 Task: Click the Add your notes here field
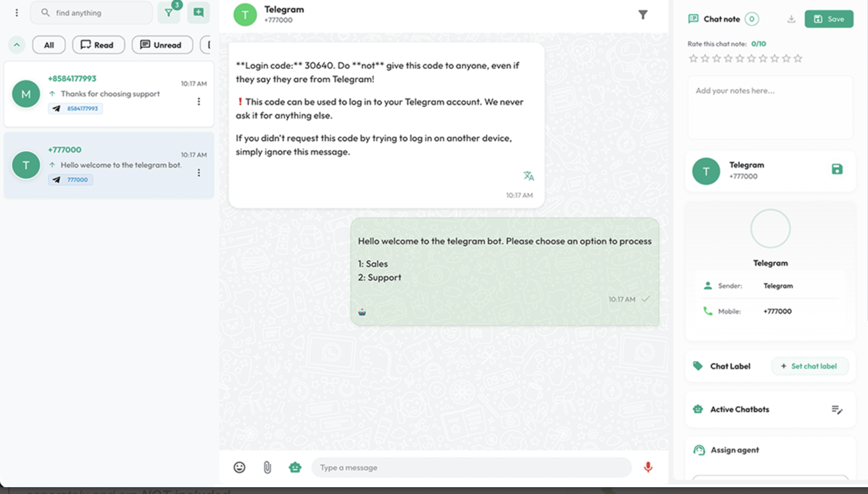[770, 108]
